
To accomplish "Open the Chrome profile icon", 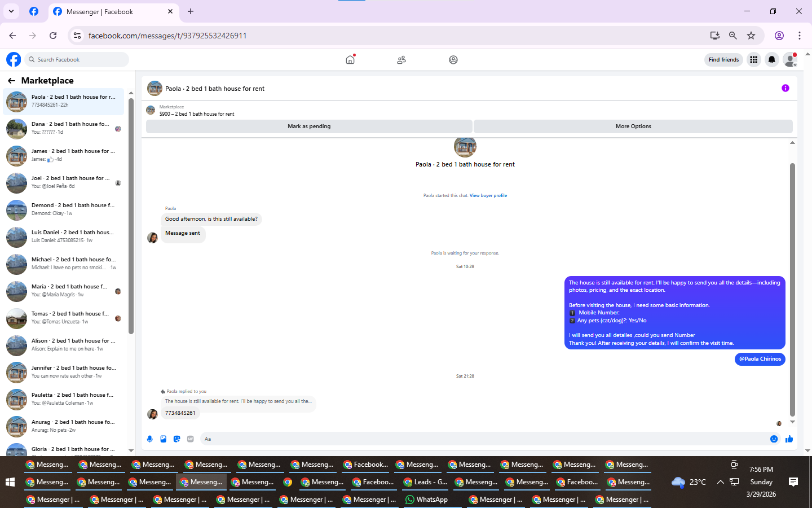I will 779,36.
